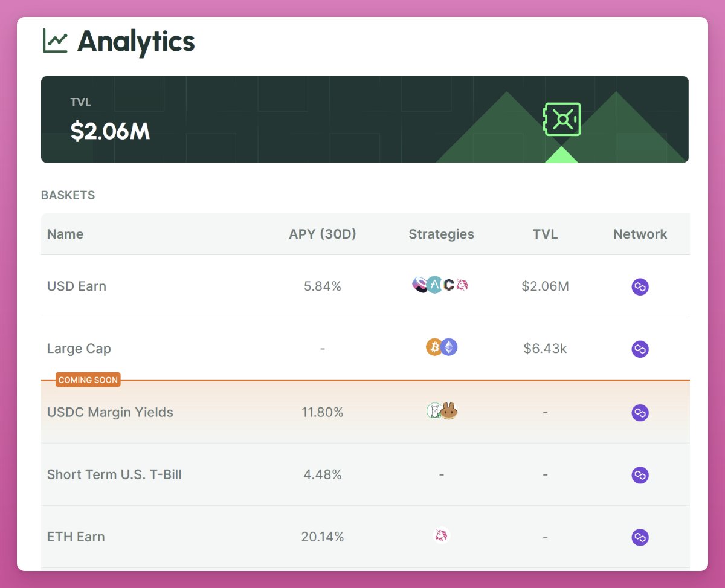Click the Polygon icon for Short Term U.S. T-Bill
Viewport: 725px width, 588px height.
[640, 475]
